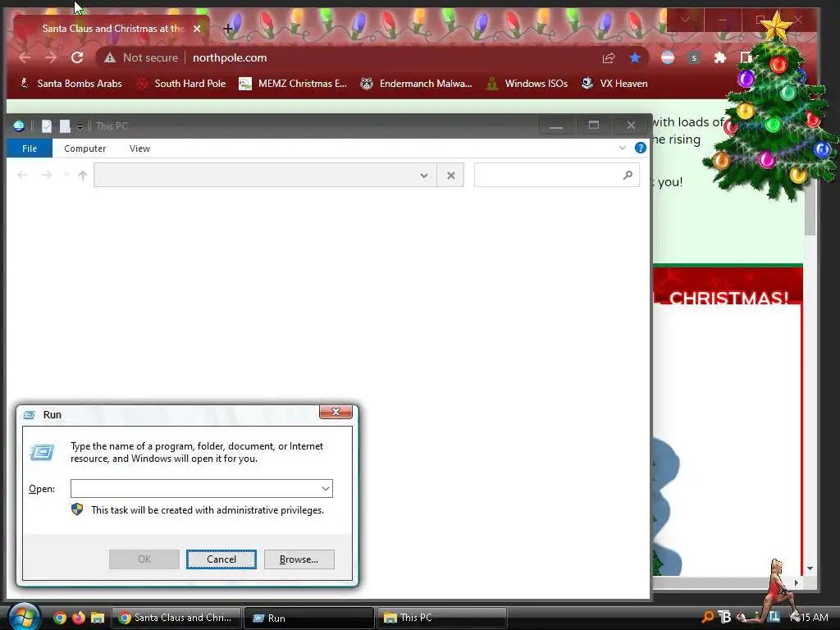Image resolution: width=840 pixels, height=630 pixels.
Task: Select the Santa Claus and Christmas tab
Action: 111,29
